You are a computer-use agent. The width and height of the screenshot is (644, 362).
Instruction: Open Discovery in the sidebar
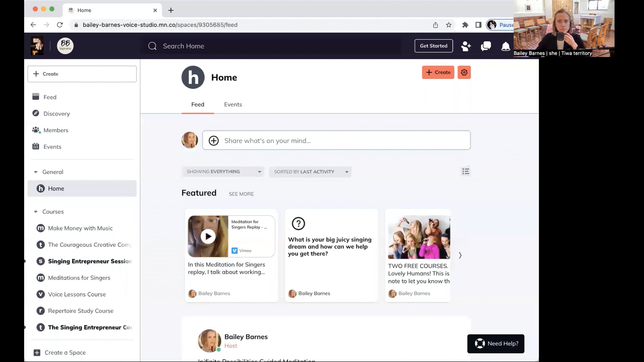coord(56,114)
